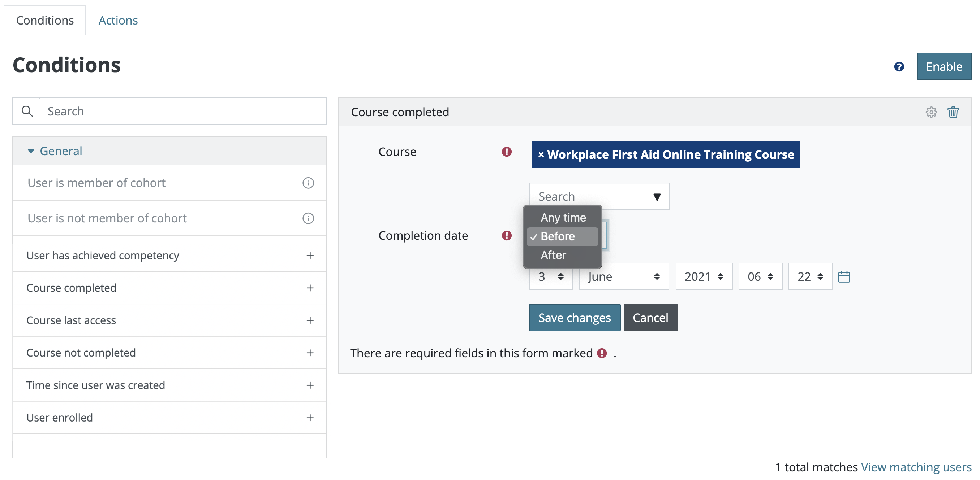
Task: Open the June month dropdown
Action: tap(623, 276)
